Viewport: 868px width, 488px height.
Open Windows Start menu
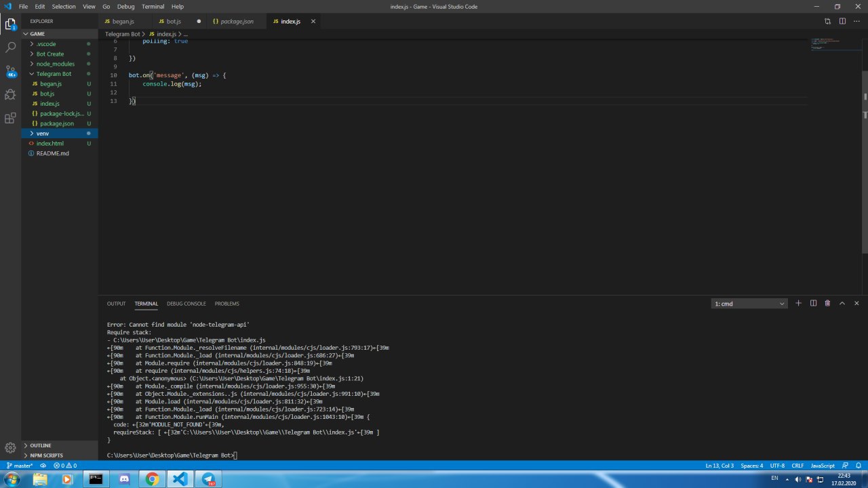12,479
